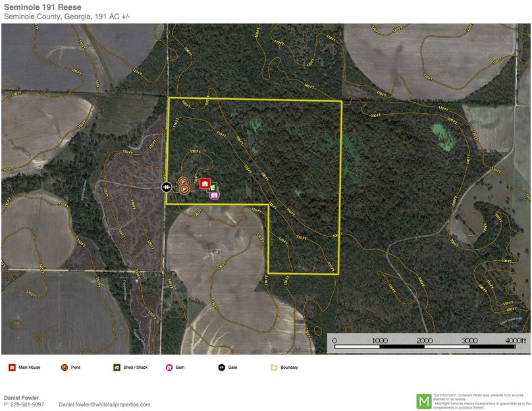The height and width of the screenshot is (411, 532).
Task: Select the red Main House map marker
Action: coord(205,184)
